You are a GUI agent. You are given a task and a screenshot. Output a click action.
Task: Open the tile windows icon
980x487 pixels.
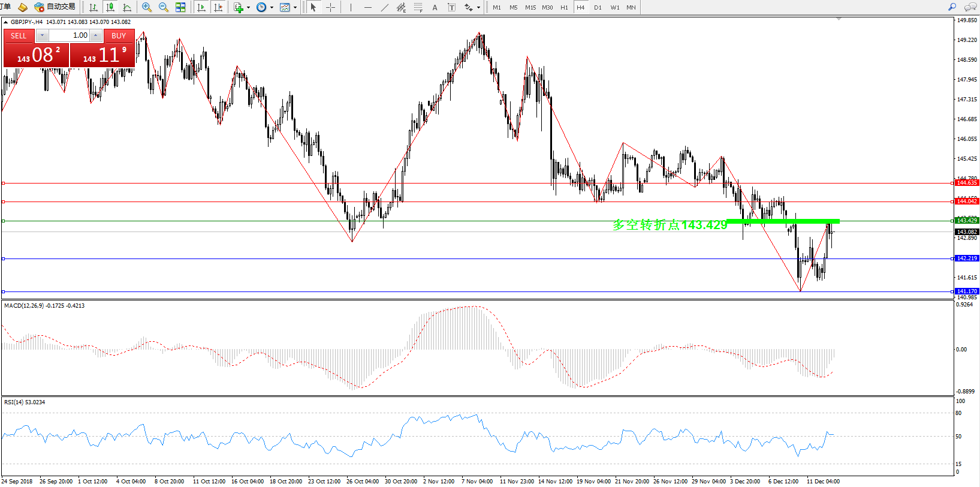pos(180,7)
